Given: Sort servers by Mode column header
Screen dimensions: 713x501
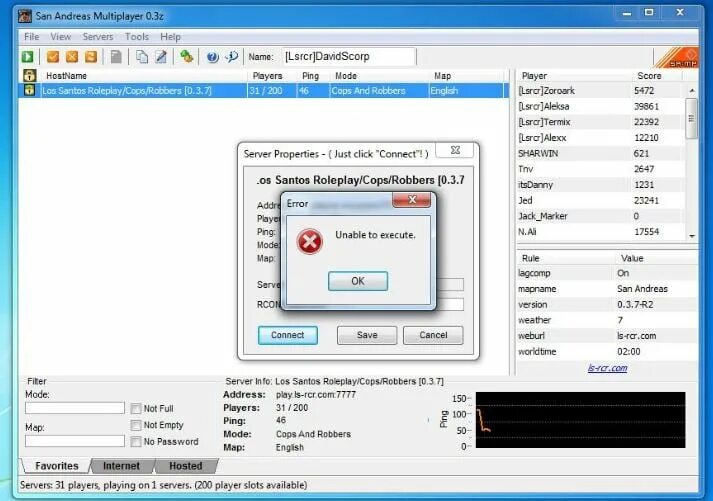Looking at the screenshot, I should tap(380, 75).
